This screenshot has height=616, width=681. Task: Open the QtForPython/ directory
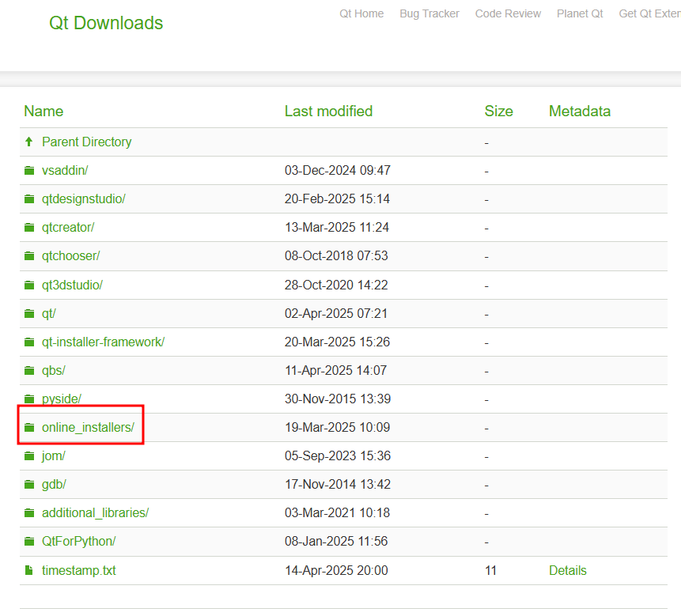point(78,542)
